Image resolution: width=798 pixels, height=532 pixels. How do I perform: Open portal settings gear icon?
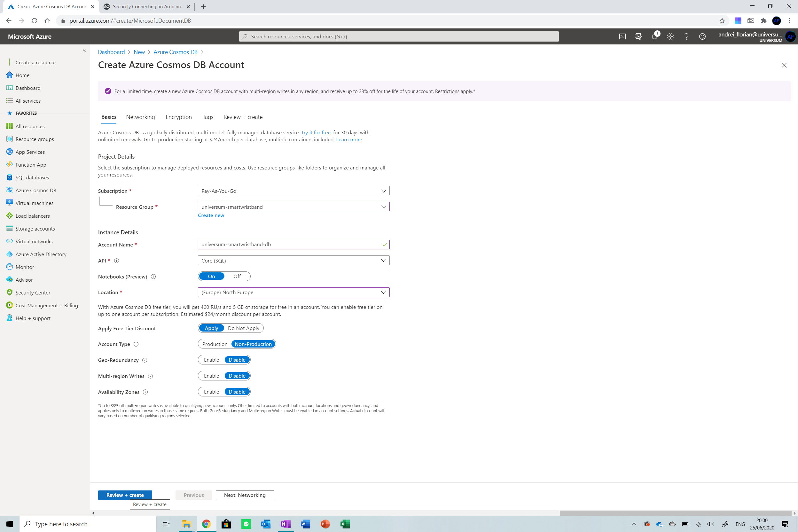670,36
